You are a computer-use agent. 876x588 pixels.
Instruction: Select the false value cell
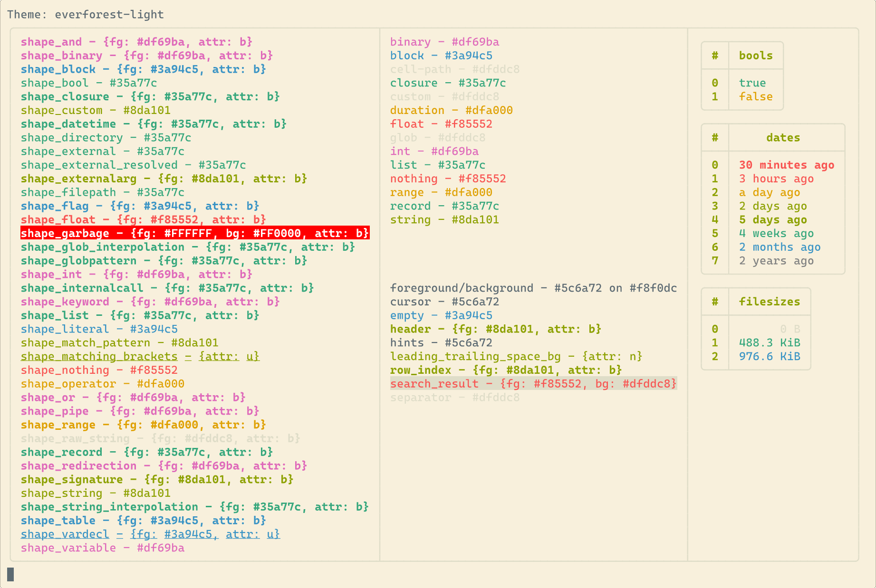pos(756,97)
